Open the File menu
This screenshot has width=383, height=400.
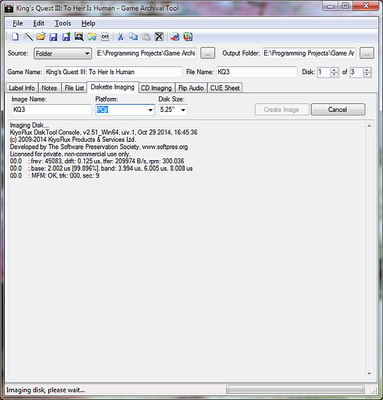coord(18,23)
